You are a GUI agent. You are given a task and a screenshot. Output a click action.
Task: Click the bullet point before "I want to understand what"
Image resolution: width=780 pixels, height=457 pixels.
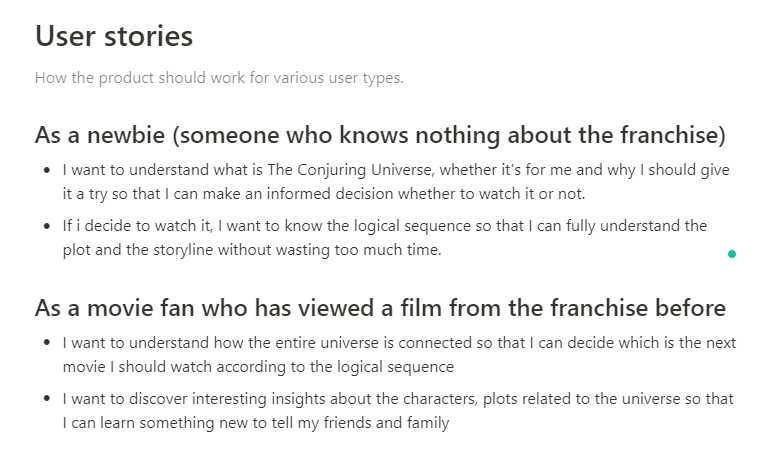coord(47,170)
